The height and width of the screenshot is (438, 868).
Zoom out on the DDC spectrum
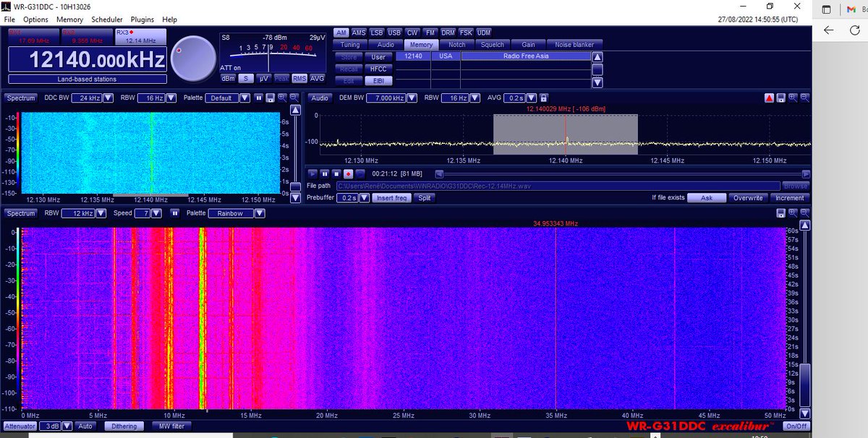(294, 98)
